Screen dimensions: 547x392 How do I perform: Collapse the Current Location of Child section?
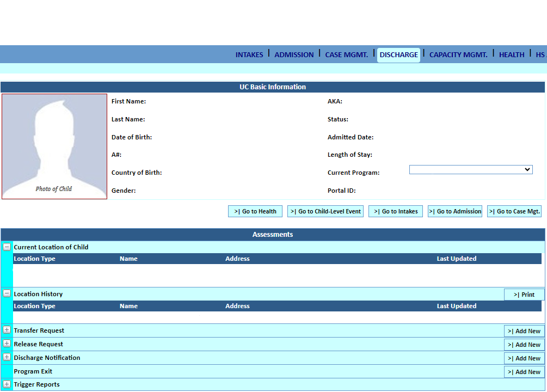[7, 247]
